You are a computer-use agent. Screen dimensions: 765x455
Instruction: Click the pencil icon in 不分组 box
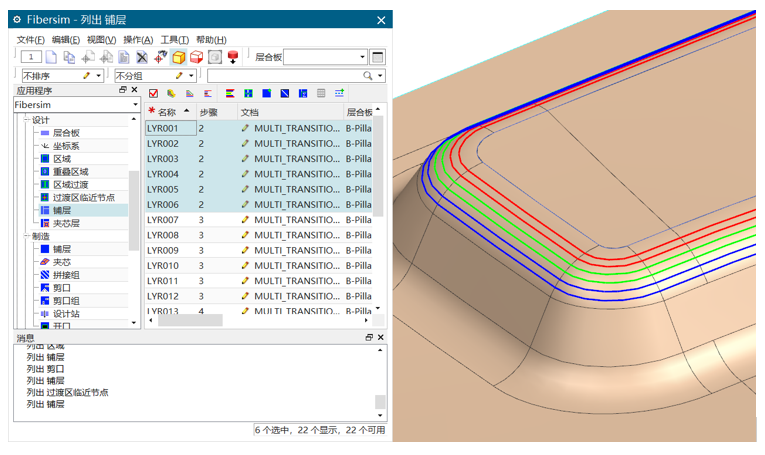tap(179, 76)
